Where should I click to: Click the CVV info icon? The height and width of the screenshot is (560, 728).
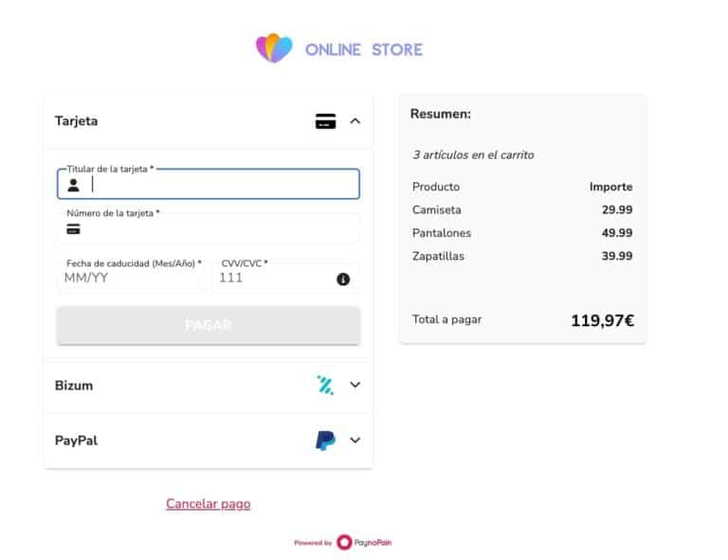[343, 279]
